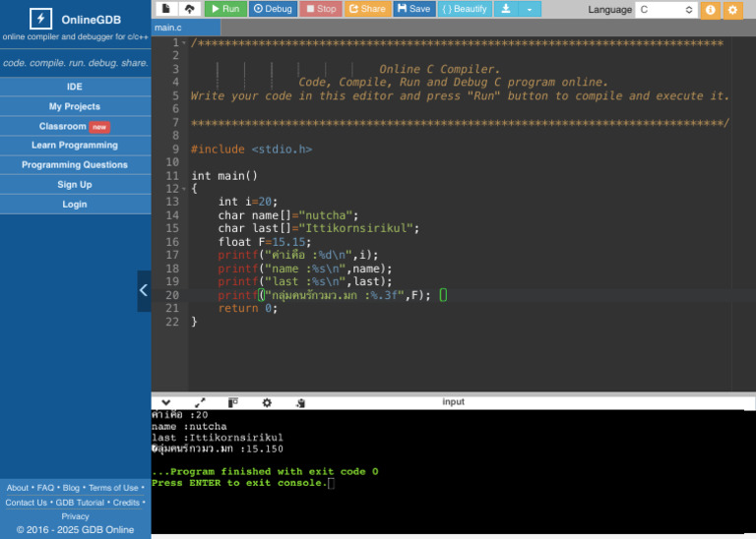This screenshot has height=539, width=756.
Task: Collapse the sidebar with the left chevron
Action: click(x=144, y=290)
